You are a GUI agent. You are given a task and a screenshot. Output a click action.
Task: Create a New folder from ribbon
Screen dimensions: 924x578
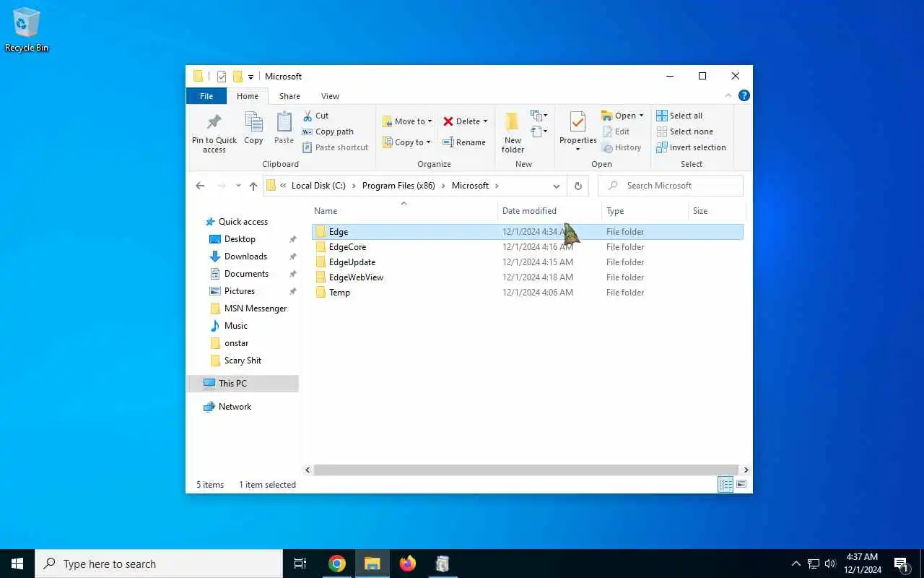point(513,133)
